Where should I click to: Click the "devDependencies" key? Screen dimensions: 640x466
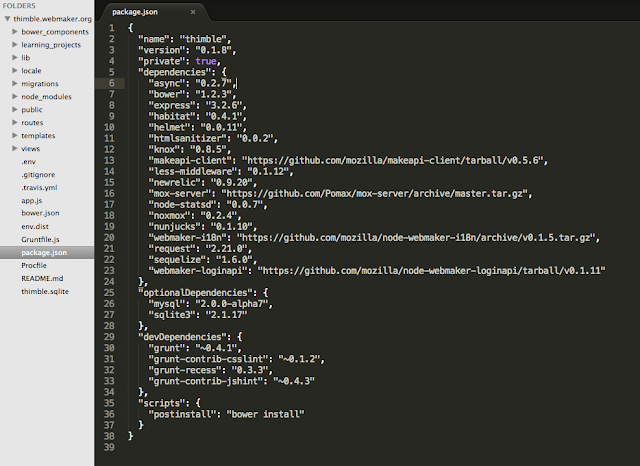(182, 337)
